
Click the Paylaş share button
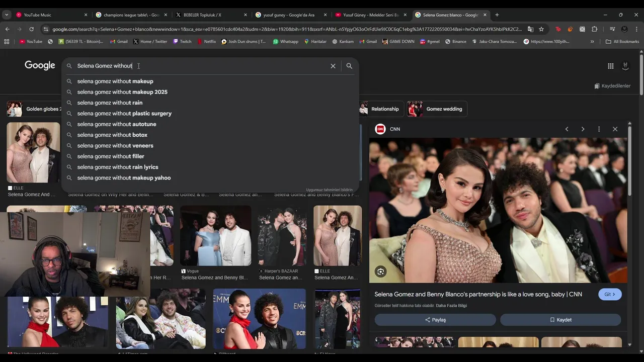(x=435, y=320)
